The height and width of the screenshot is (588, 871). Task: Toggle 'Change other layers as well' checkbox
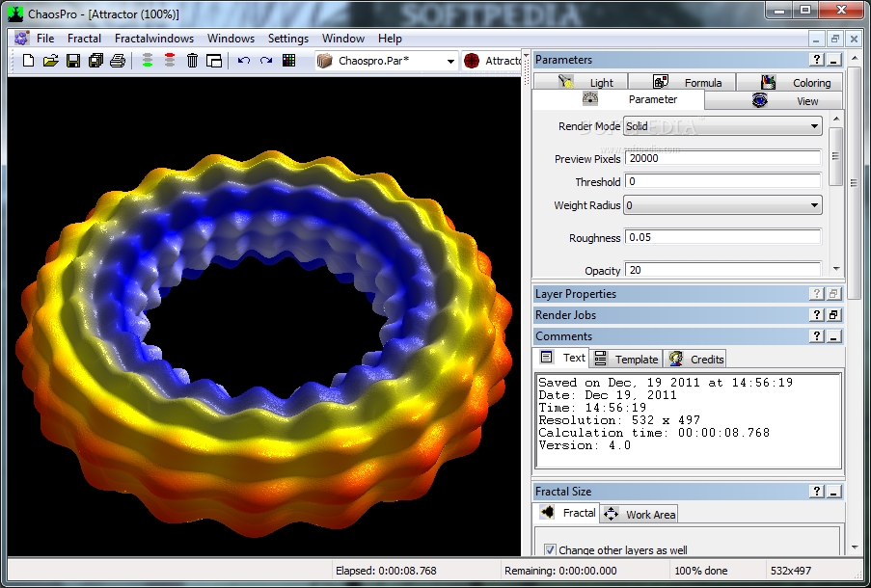(550, 550)
